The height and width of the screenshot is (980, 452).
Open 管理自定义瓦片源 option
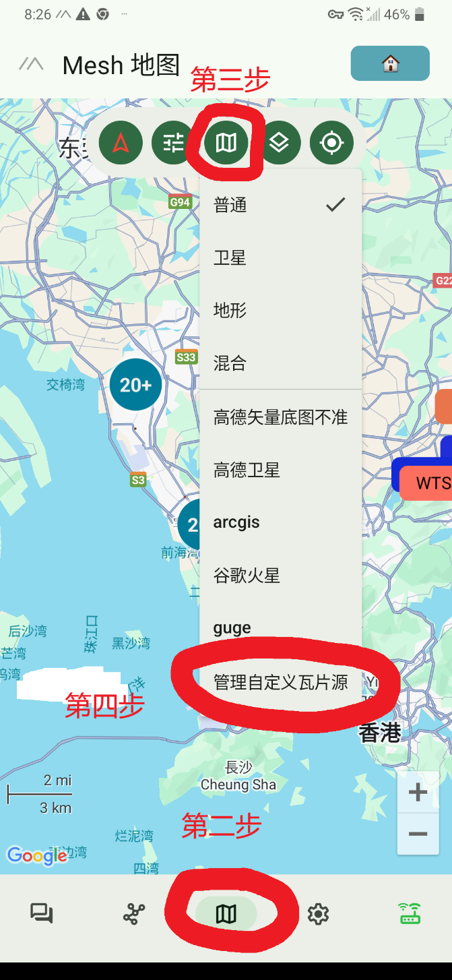tap(281, 681)
